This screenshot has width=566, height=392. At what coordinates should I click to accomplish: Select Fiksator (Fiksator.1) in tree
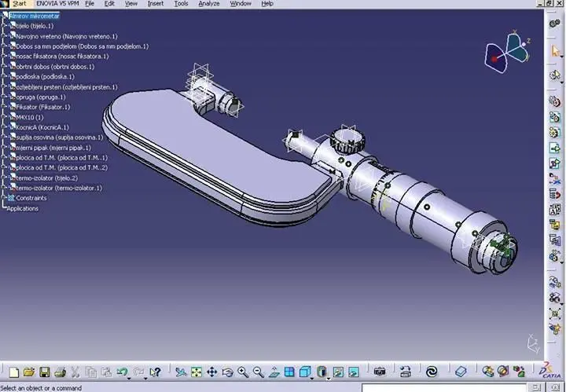[43, 107]
